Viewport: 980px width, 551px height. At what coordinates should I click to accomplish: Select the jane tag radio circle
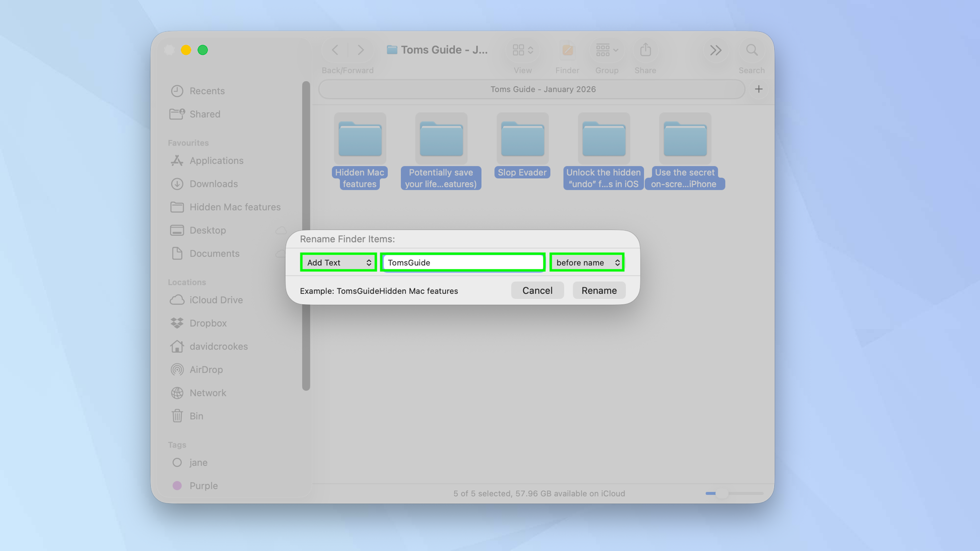(x=176, y=462)
